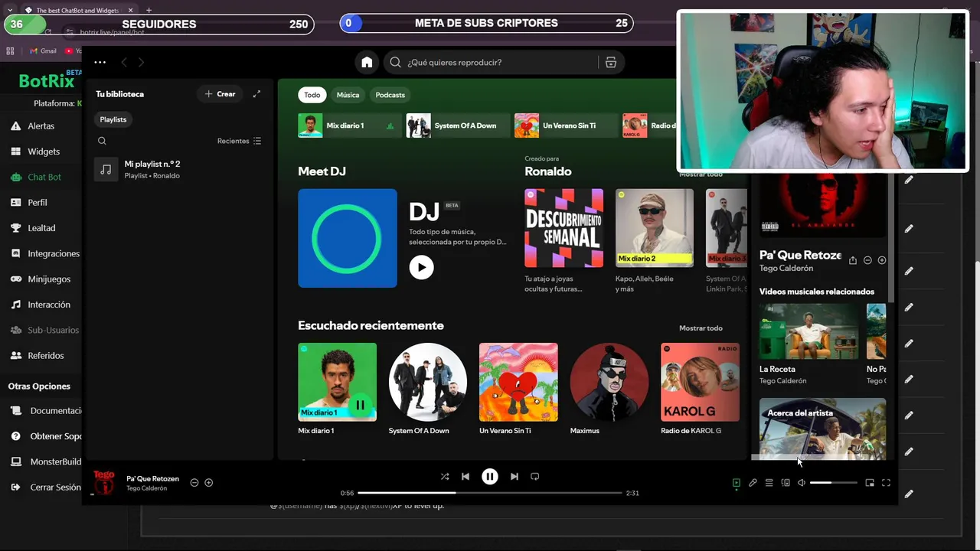Click the library search magnifier icon
Image resolution: width=980 pixels, height=551 pixels.
click(x=102, y=141)
